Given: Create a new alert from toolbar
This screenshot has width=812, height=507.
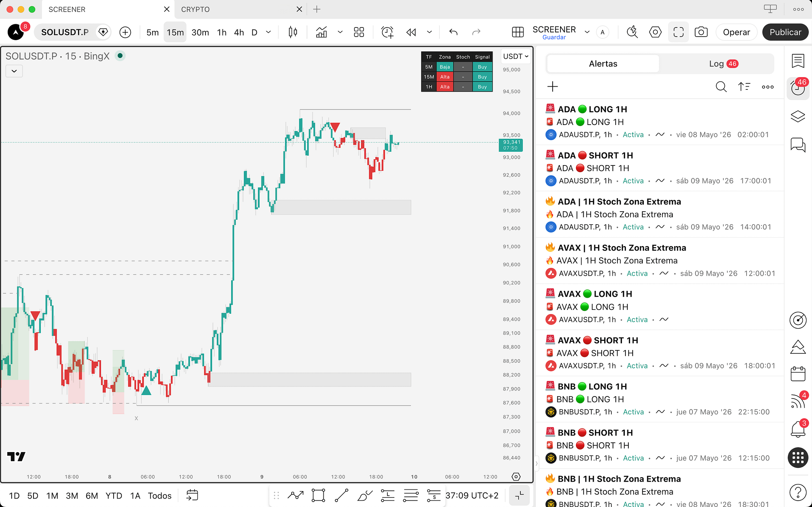Looking at the screenshot, I should [x=387, y=32].
